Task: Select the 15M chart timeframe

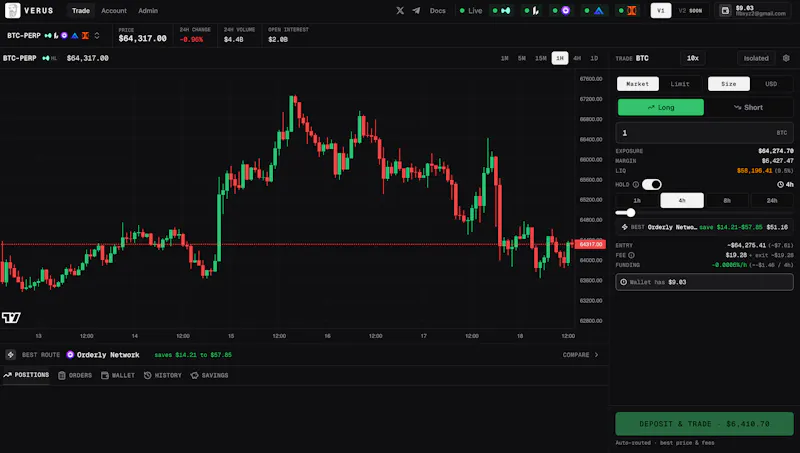Action: [x=540, y=58]
